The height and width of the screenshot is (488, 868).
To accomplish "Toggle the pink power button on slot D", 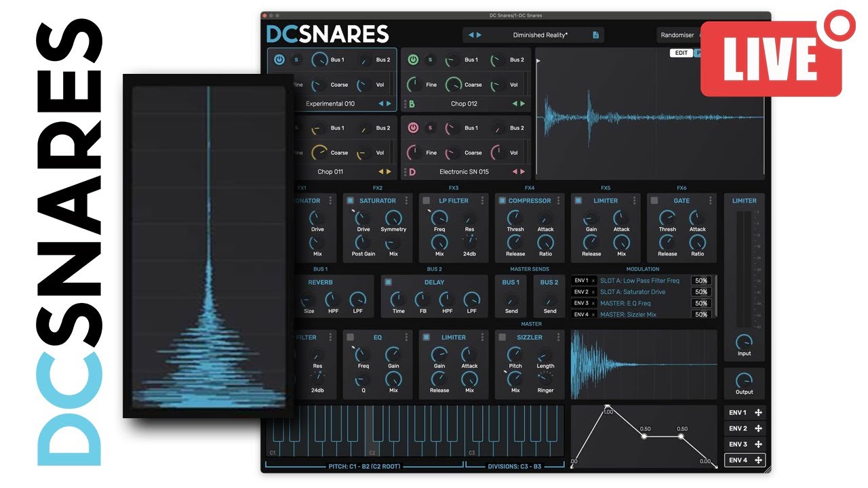I will [413, 127].
